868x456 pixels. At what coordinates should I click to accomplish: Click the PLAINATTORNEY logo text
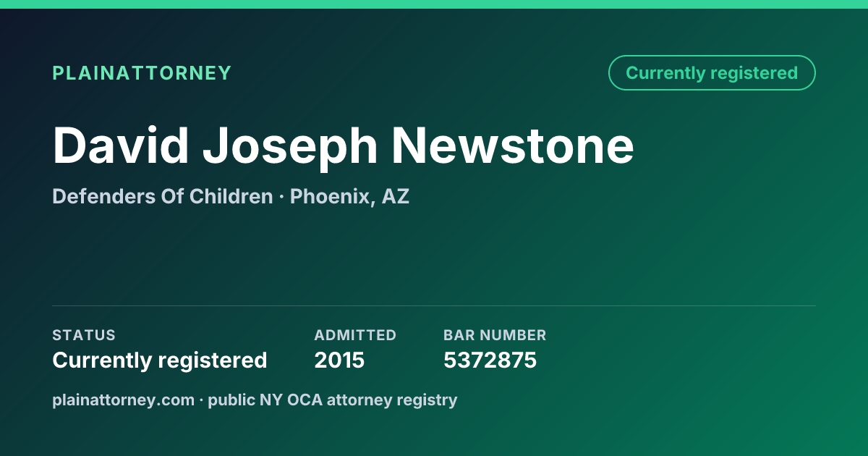point(142,73)
